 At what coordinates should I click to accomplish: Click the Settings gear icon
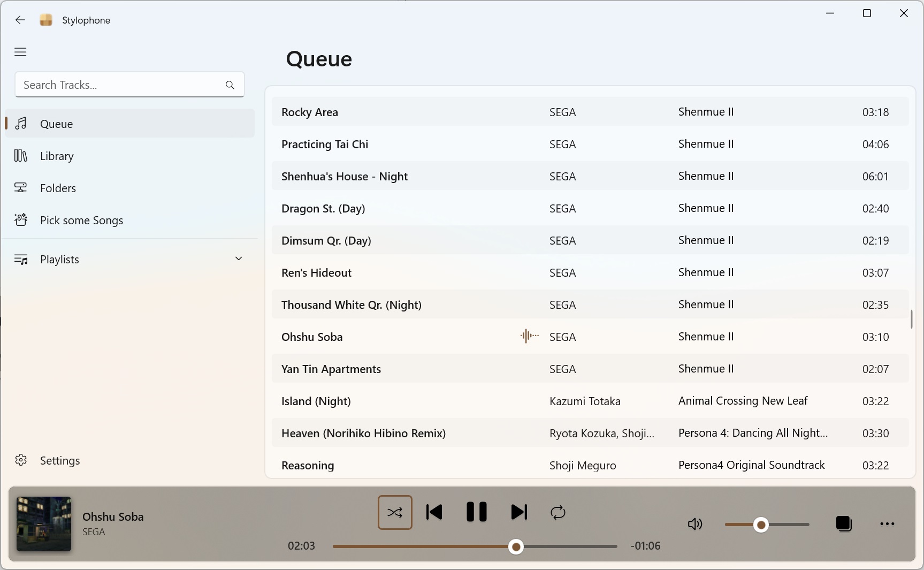(21, 460)
